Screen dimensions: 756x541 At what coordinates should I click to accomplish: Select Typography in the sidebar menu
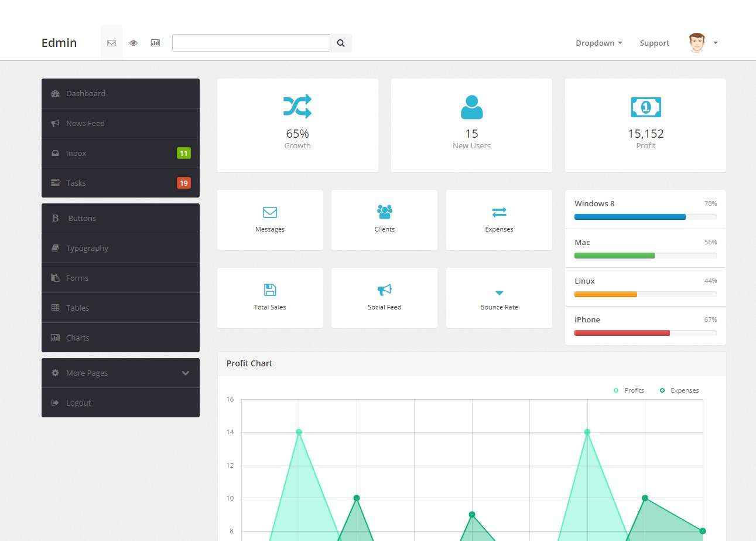coord(87,248)
